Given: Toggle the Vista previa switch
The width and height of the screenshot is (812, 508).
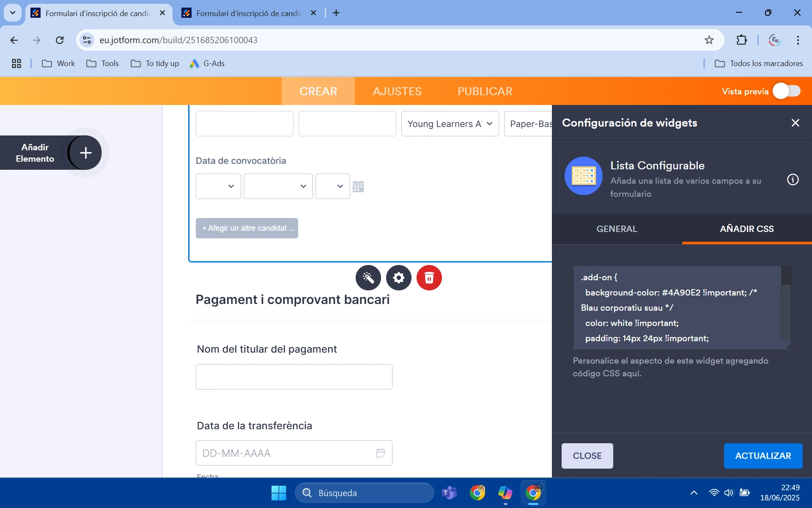Looking at the screenshot, I should (786, 91).
